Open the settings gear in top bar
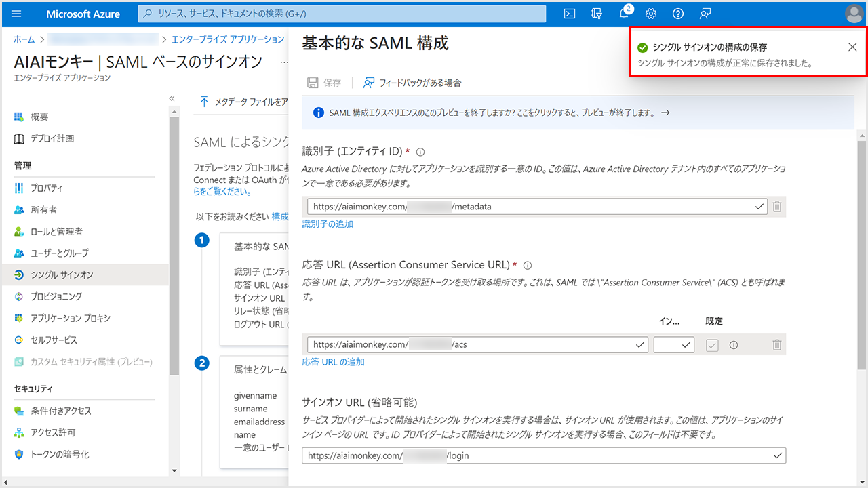The image size is (868, 488). (651, 14)
